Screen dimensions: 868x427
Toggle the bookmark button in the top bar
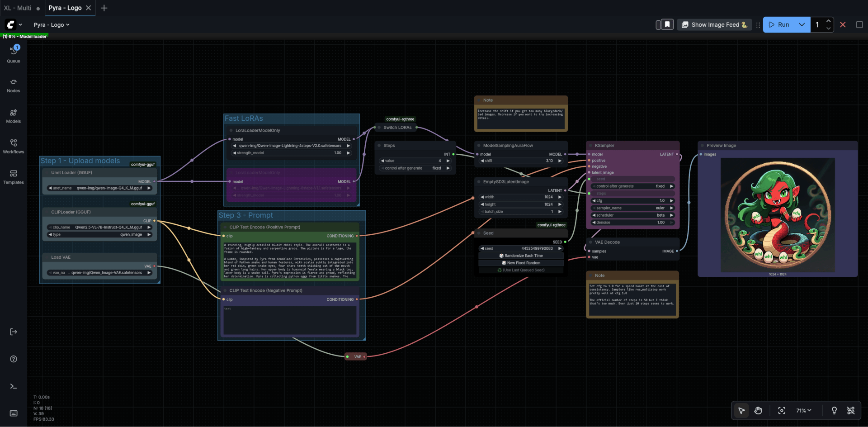pos(667,24)
